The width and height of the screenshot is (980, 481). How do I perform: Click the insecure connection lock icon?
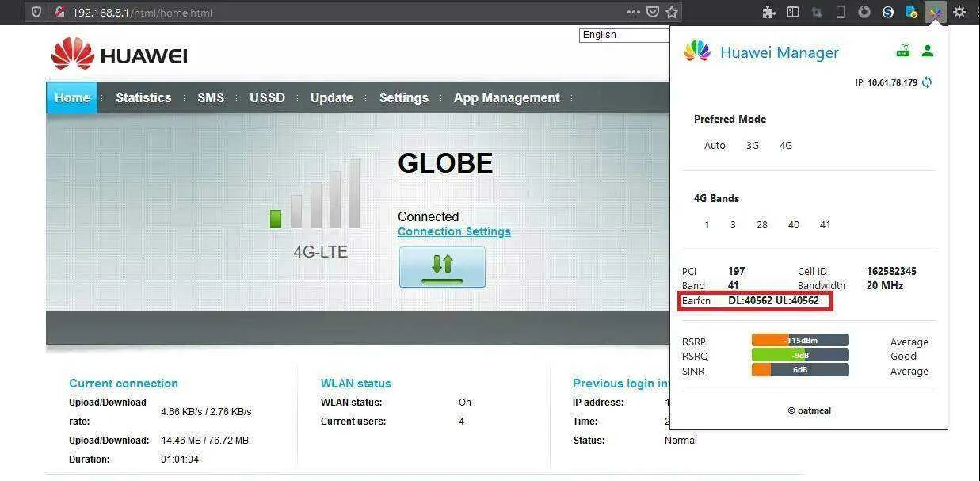(59, 12)
